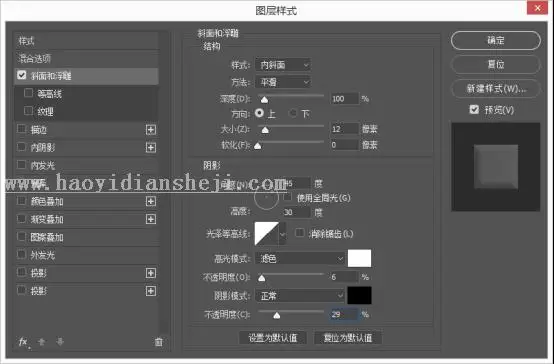Enable the 颜色叠加 checkbox

(22, 201)
